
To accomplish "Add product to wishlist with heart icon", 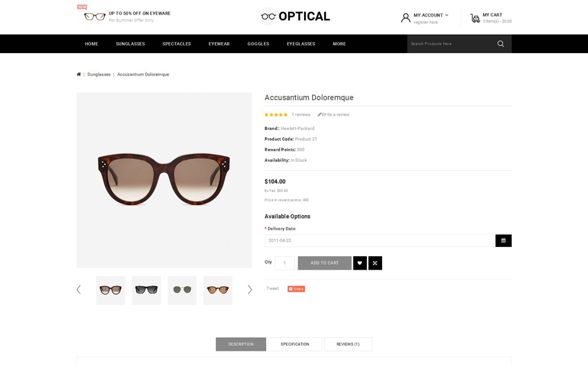I will click(360, 263).
